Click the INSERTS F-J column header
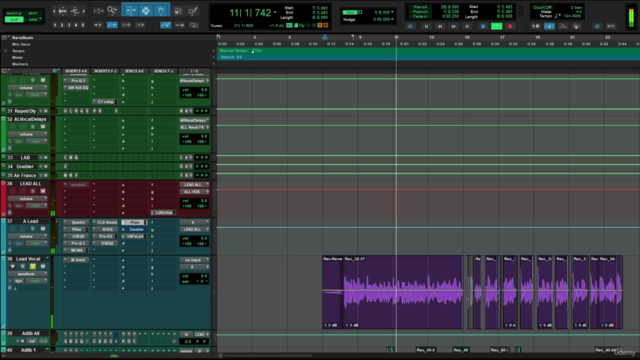The height and width of the screenshot is (360, 640). (x=105, y=71)
